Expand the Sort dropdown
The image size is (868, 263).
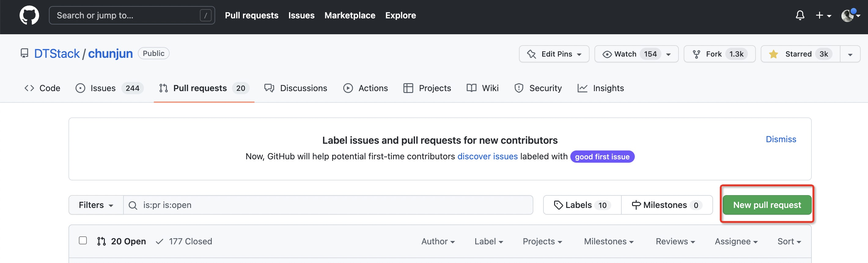click(x=789, y=241)
